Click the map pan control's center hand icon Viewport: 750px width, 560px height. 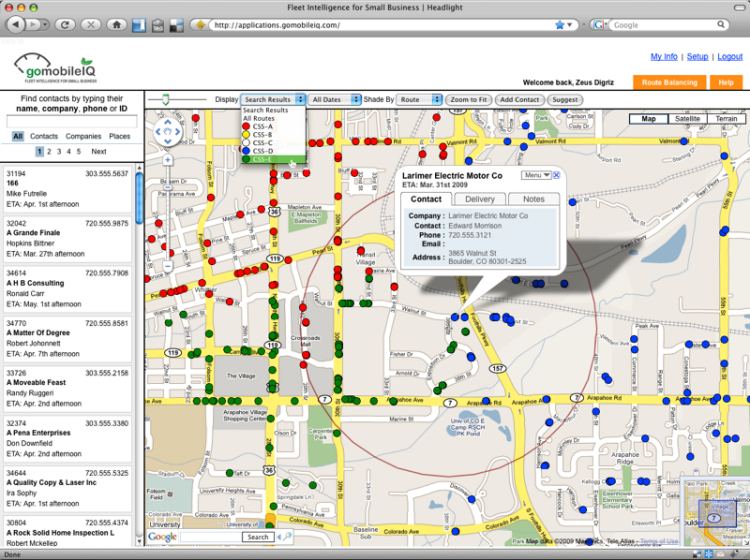[x=167, y=130]
